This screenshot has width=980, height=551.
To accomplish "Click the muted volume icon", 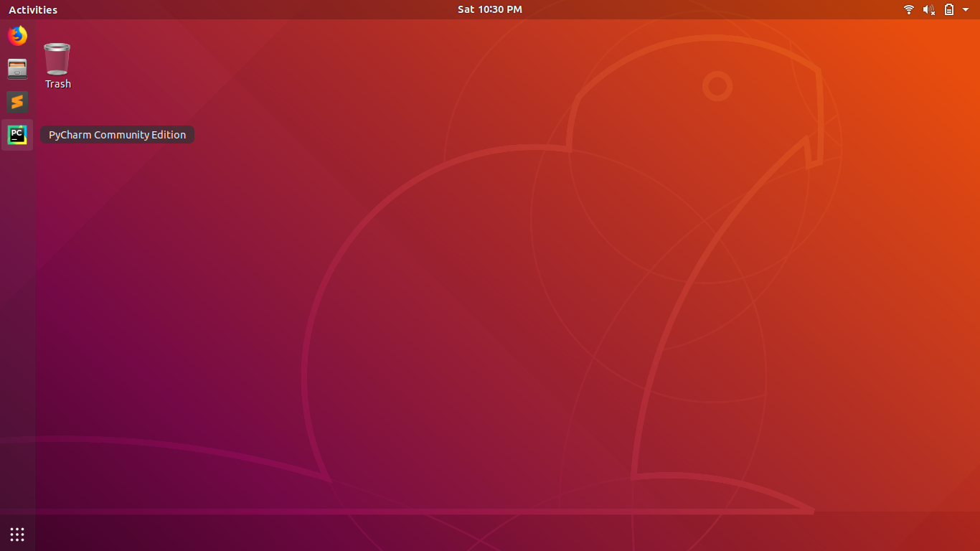I will point(929,9).
